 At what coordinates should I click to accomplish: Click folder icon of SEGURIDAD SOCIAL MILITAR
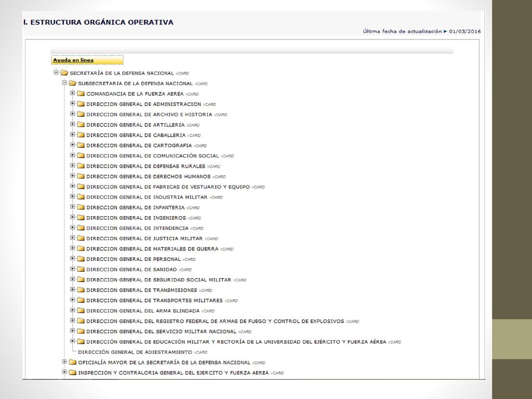pos(81,279)
